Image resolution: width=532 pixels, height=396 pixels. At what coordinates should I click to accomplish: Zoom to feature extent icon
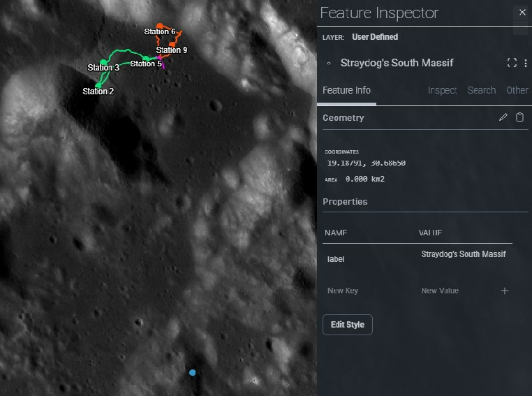click(x=512, y=63)
